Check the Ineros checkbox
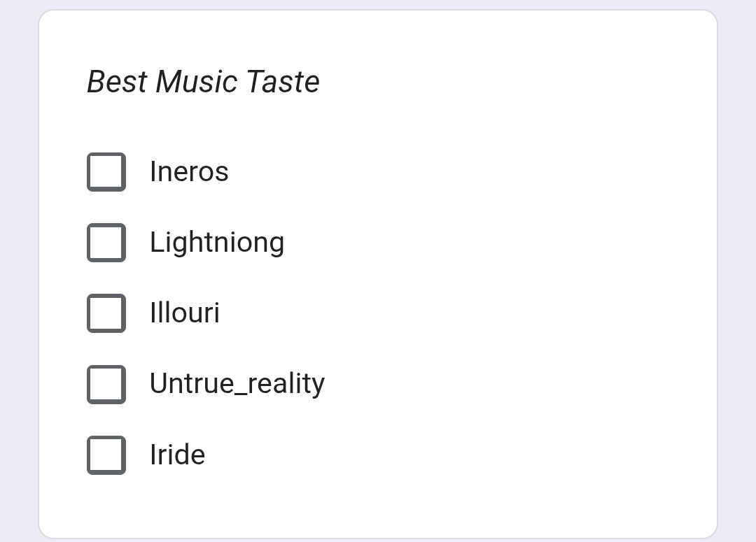 (106, 172)
